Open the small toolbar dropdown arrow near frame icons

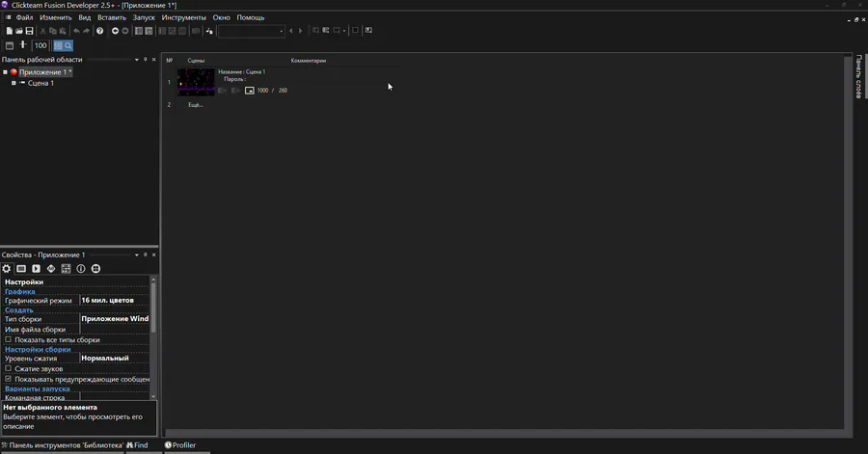pyautogui.click(x=344, y=31)
